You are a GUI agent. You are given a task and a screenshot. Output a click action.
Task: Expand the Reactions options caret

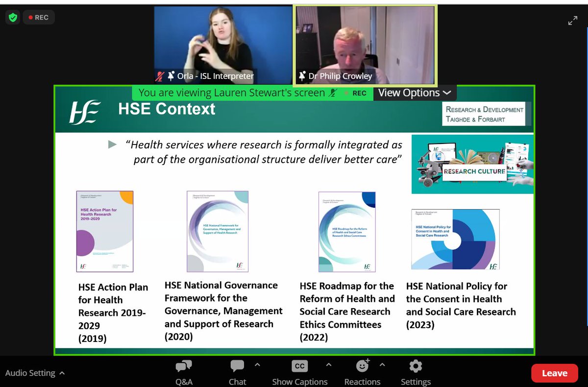(x=382, y=365)
